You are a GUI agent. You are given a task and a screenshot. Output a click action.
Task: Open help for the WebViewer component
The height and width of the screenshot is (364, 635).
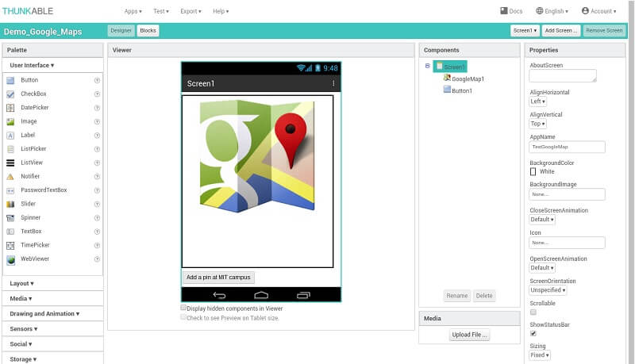pyautogui.click(x=97, y=259)
